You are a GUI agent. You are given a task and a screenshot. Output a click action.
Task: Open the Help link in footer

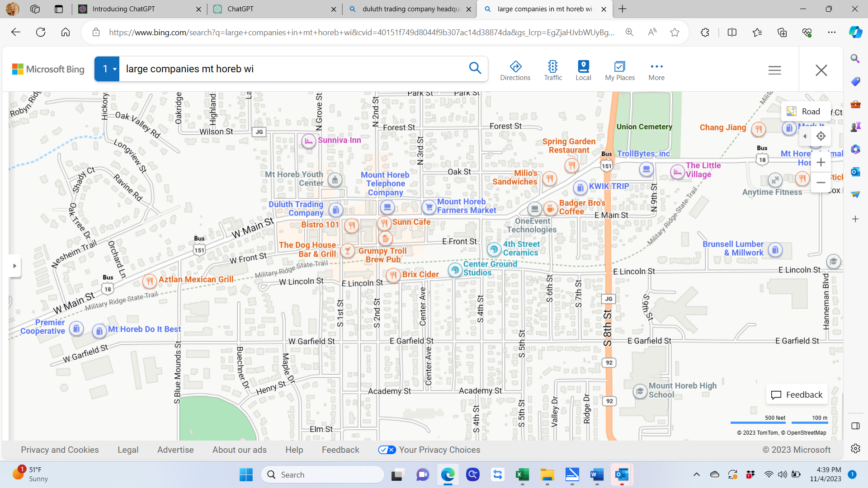(x=294, y=450)
